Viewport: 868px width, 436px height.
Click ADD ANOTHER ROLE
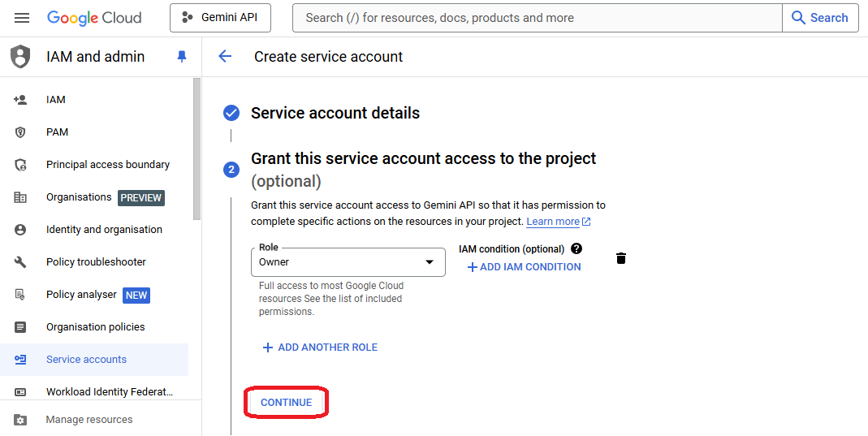click(320, 348)
